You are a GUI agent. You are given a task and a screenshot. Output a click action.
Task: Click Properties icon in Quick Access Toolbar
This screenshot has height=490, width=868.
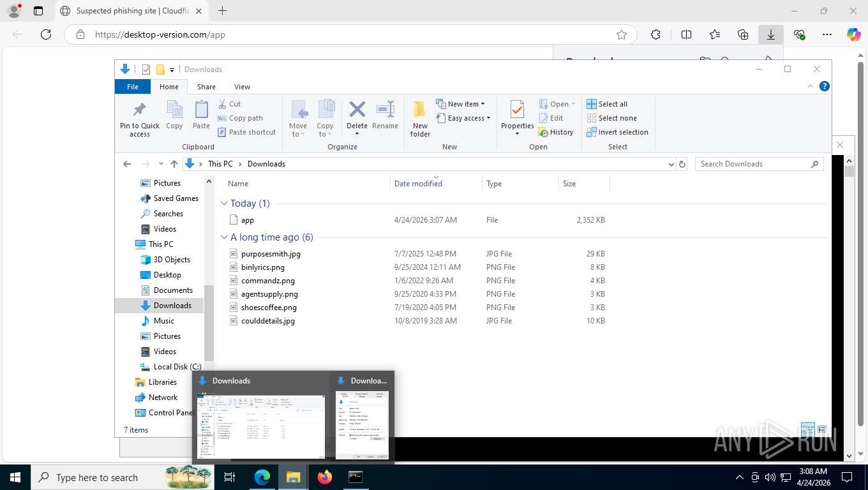[x=146, y=70]
